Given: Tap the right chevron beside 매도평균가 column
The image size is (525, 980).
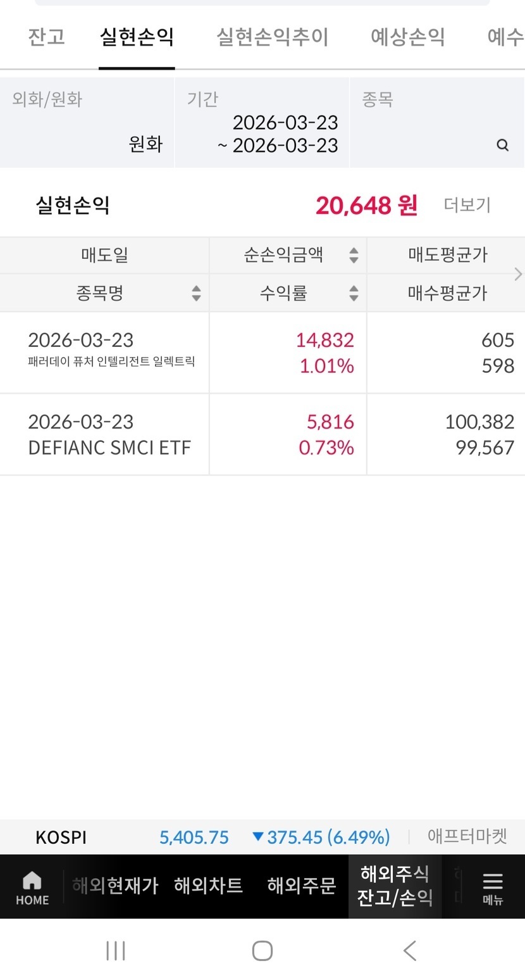Looking at the screenshot, I should (x=518, y=273).
